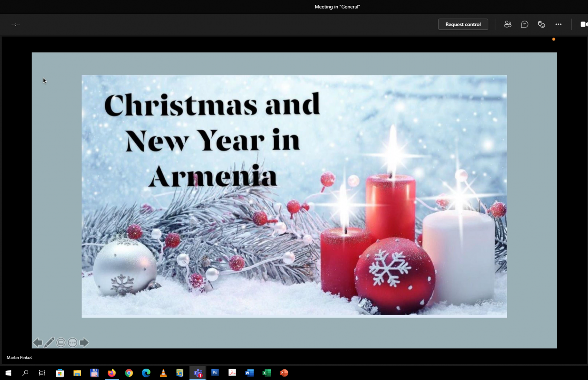Open the raise hand reactions menu
The height and width of the screenshot is (380, 588).
click(x=541, y=24)
